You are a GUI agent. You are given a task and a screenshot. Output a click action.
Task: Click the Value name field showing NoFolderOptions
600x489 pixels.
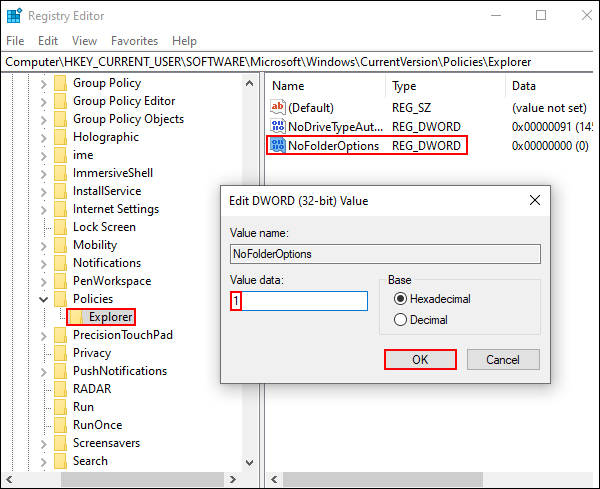[x=385, y=254]
